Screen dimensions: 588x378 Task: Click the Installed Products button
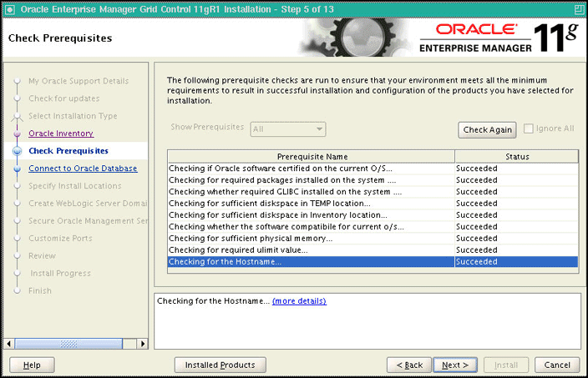coord(220,365)
